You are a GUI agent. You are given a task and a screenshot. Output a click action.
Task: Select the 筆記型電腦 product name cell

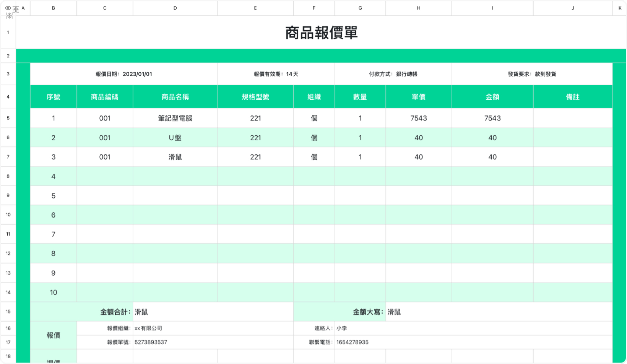coord(175,118)
